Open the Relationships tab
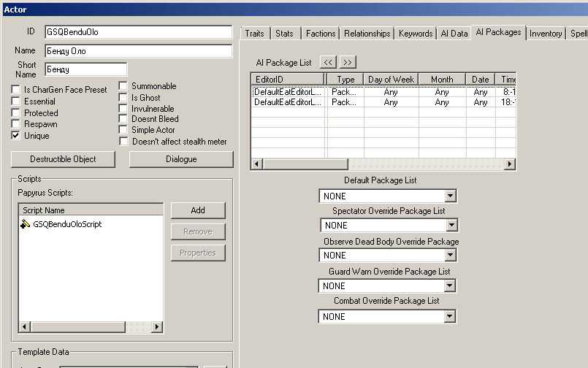The width and height of the screenshot is (588, 368). [367, 34]
